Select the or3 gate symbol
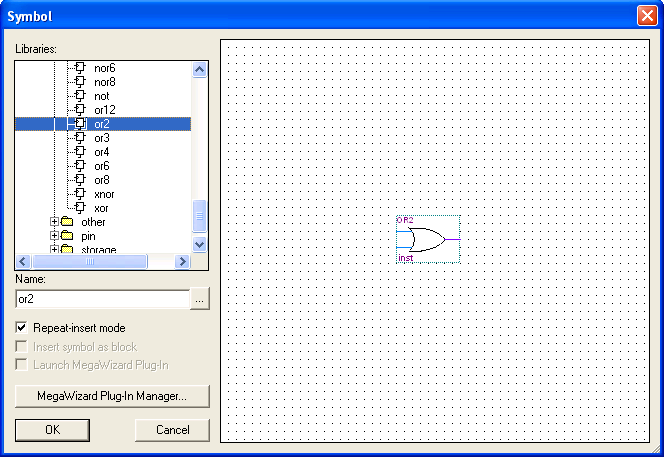This screenshot has width=664, height=457. coord(102,138)
